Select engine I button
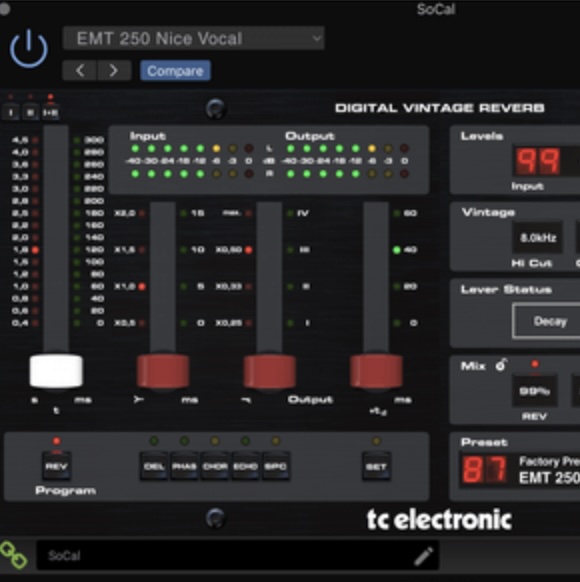 point(11,112)
